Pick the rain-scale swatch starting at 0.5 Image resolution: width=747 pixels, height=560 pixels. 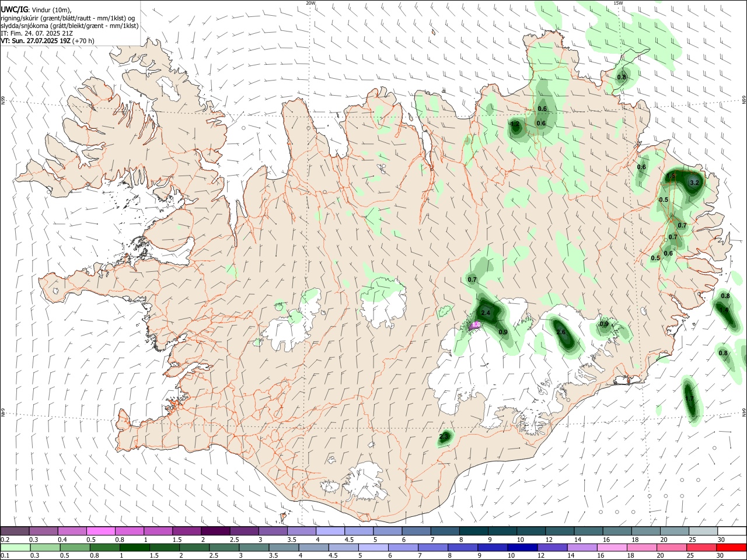point(75,547)
